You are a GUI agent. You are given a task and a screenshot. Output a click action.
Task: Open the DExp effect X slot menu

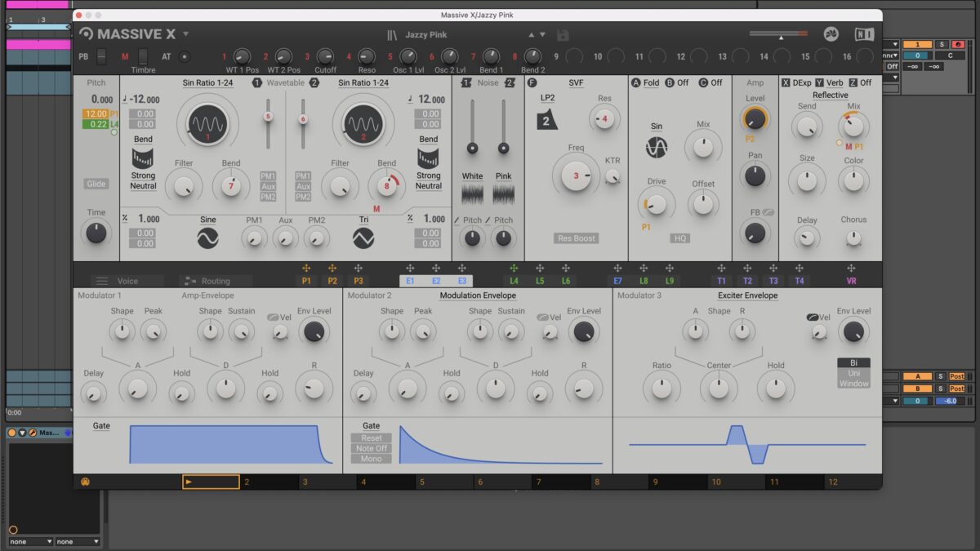[800, 83]
